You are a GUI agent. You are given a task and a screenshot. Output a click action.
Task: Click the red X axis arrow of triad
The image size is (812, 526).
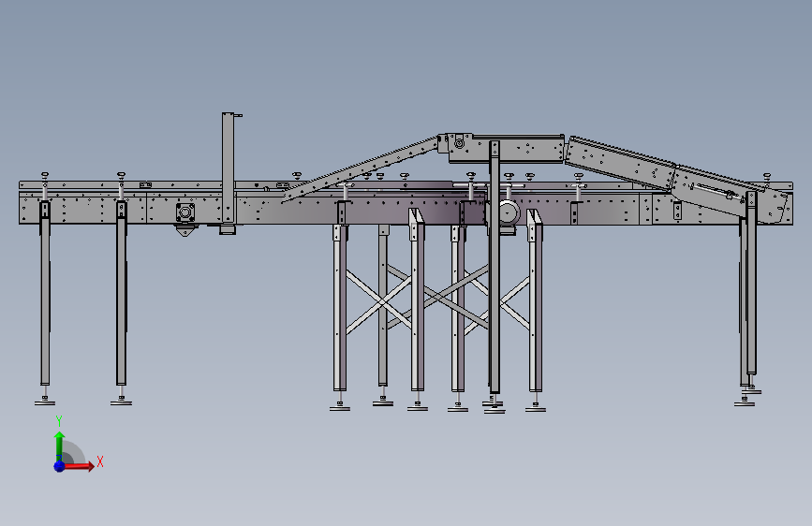click(x=79, y=466)
